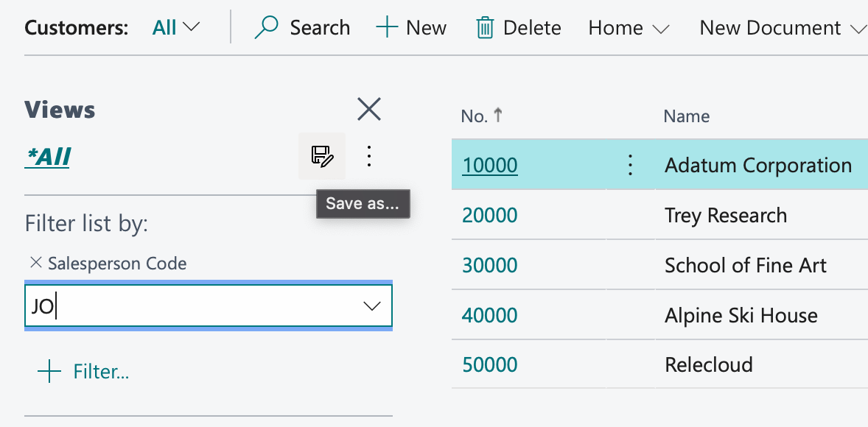This screenshot has width=868, height=427.
Task: Close the Views filter pane
Action: [x=368, y=110]
